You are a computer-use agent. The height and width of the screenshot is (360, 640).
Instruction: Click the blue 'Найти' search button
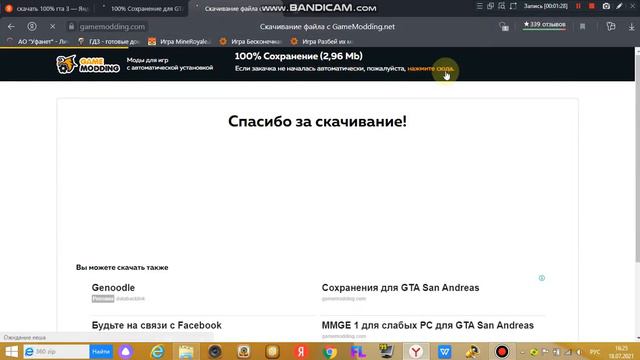tap(101, 351)
